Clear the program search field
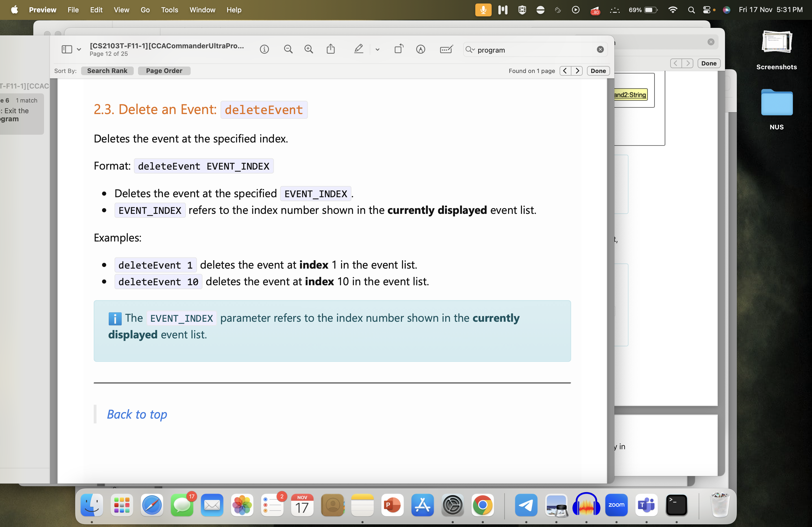 (x=600, y=49)
